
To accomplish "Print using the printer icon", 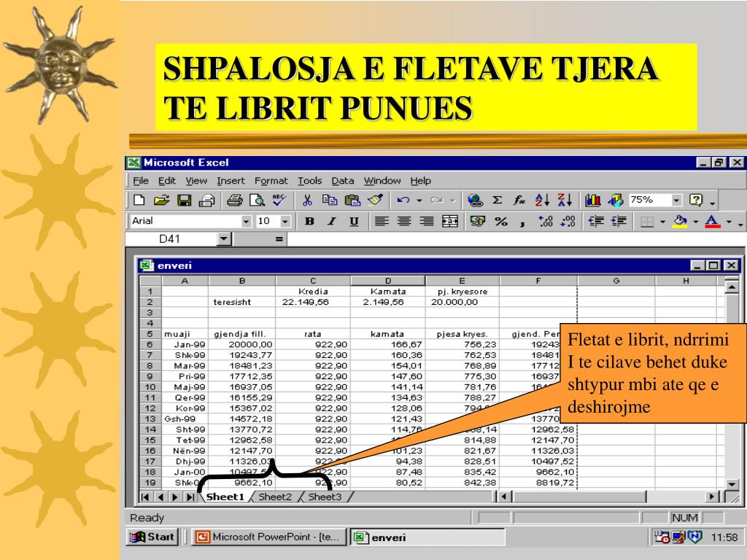I will click(x=234, y=200).
